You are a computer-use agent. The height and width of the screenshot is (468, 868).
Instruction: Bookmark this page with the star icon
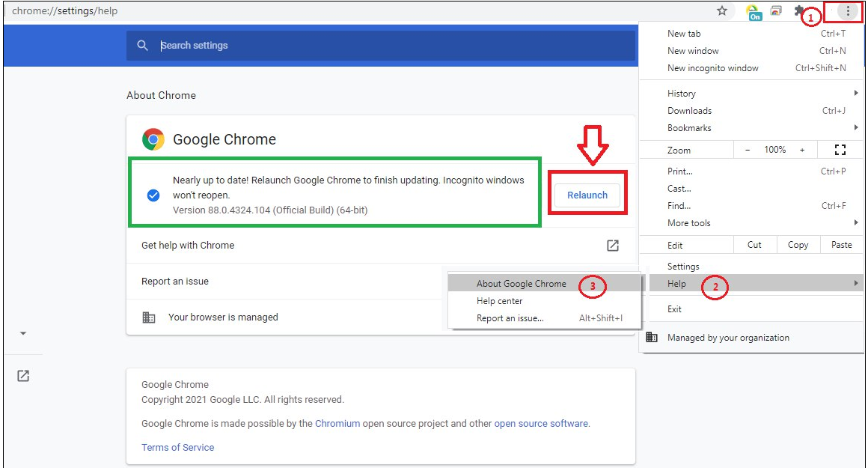722,10
